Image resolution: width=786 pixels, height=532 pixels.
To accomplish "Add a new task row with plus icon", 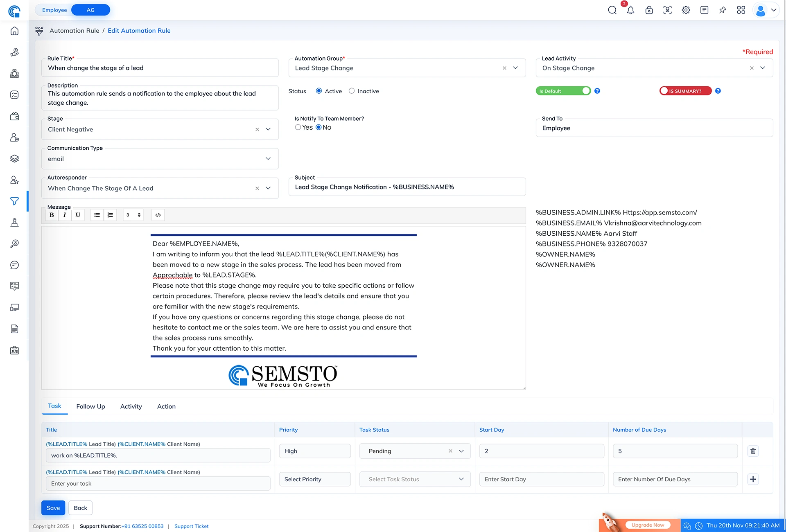I will pyautogui.click(x=753, y=479).
